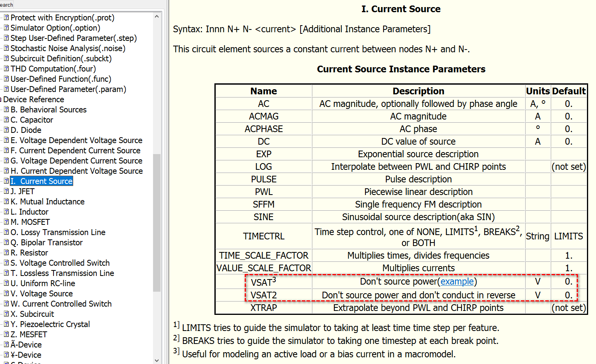This screenshot has width=596, height=364.
Task: Click help page icon beside 'J. JFET'
Action: 6,191
